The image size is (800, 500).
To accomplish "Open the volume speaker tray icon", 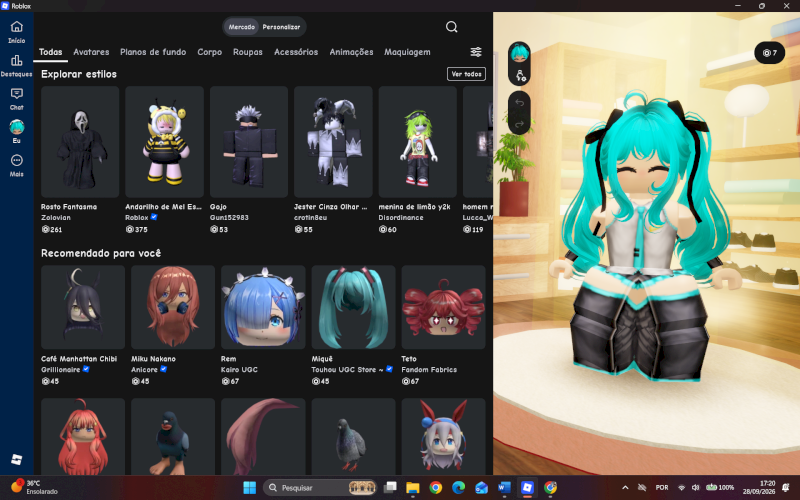I will coord(695,488).
